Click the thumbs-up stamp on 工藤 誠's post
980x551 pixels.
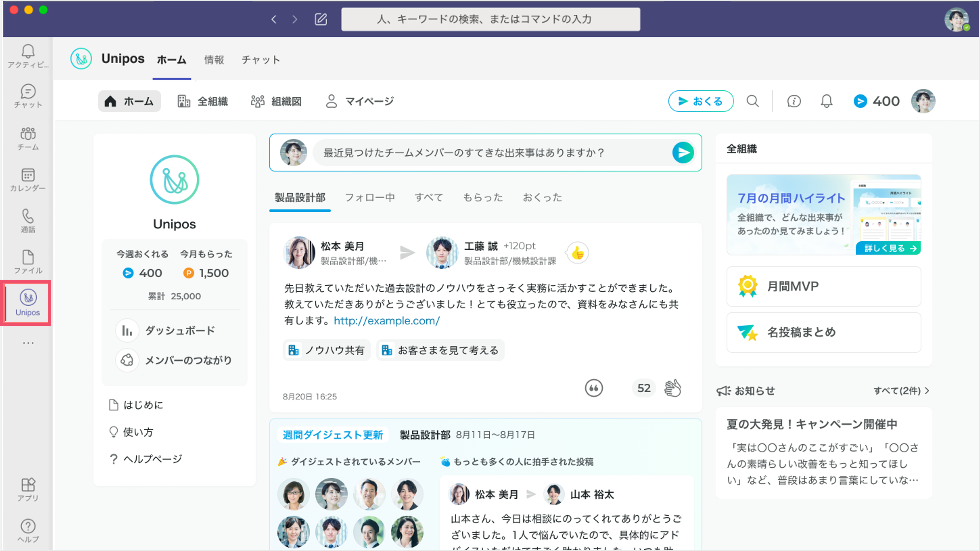click(578, 253)
